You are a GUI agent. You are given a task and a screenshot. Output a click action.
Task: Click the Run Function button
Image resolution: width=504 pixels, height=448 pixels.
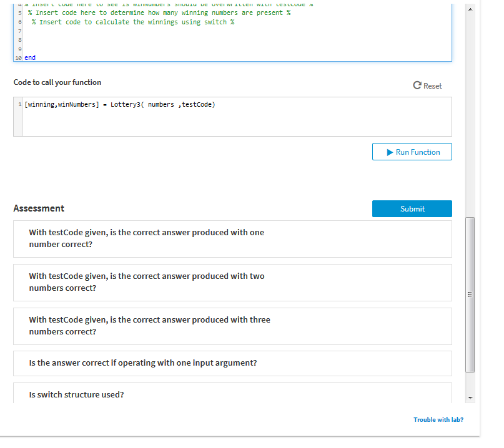412,152
